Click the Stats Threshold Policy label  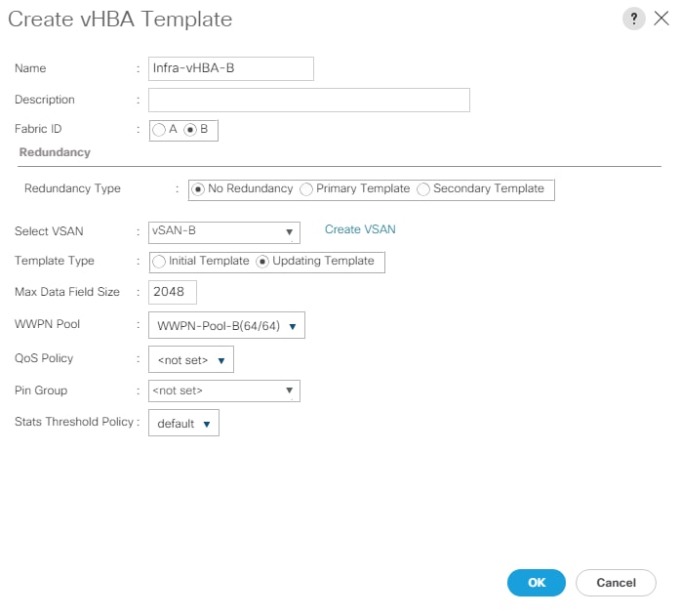coord(74,422)
